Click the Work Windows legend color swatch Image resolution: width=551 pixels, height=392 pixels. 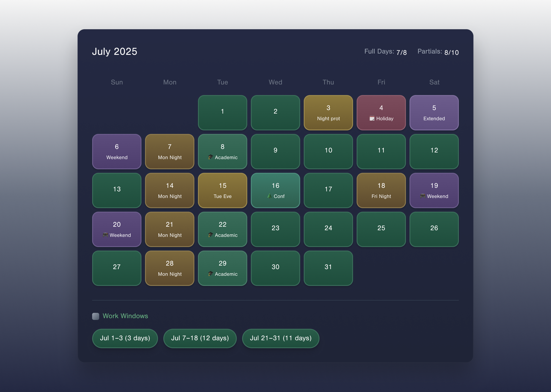(x=96, y=316)
